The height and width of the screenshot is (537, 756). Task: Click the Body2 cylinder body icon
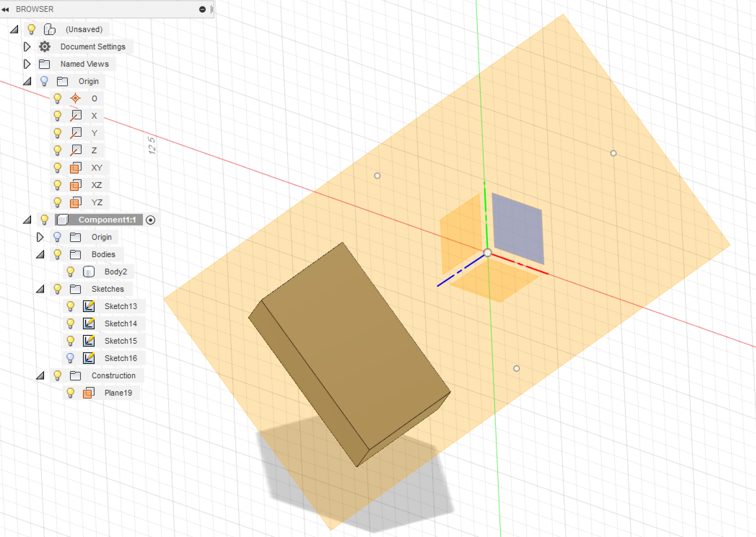pos(88,272)
